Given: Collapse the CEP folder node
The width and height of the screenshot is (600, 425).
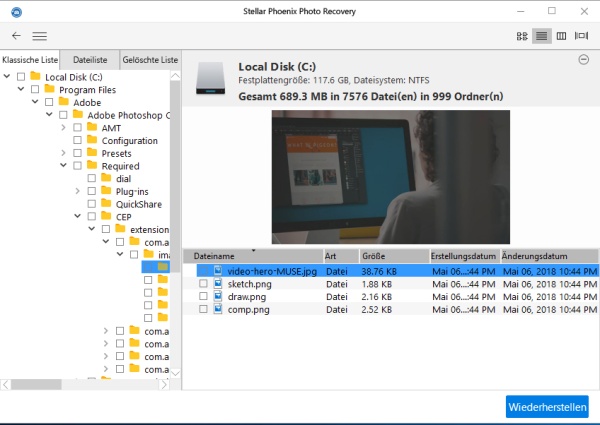Looking at the screenshot, I should 78,216.
